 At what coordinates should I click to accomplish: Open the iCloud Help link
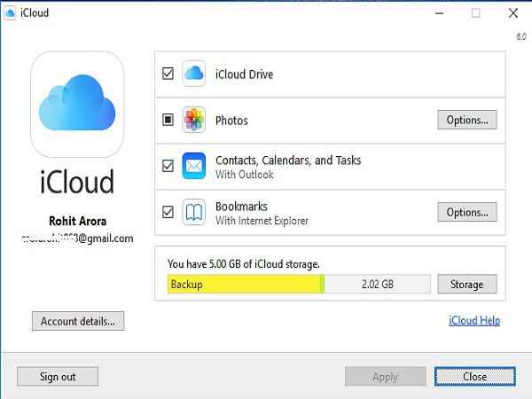pos(474,321)
